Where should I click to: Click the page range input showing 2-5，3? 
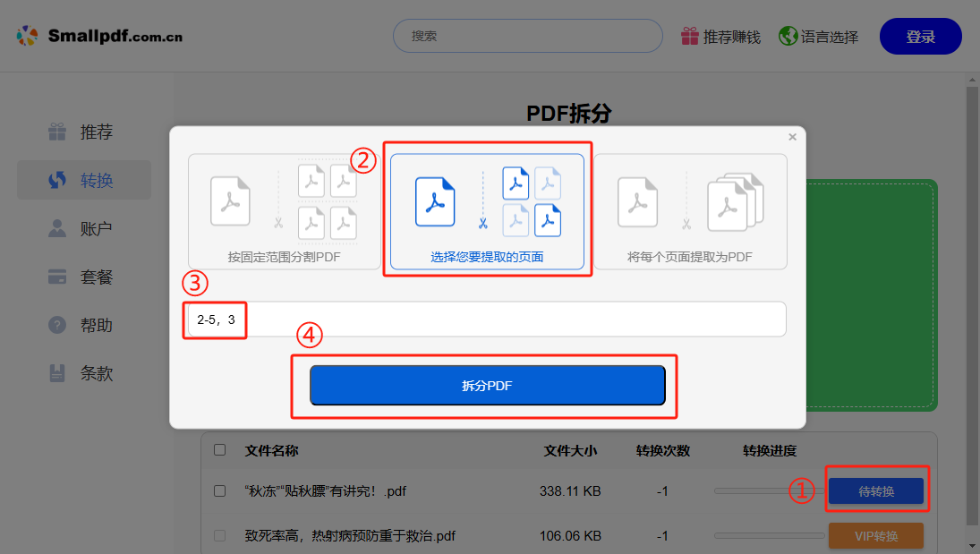215,320
